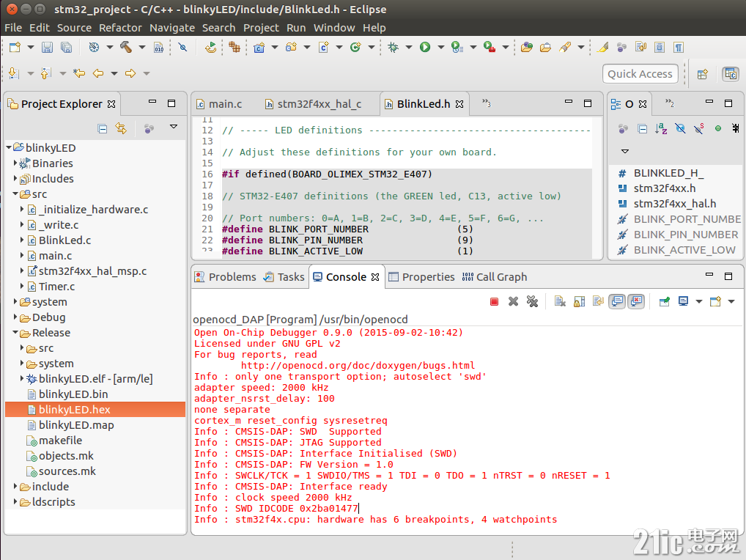Maximize the editor area
Viewport: 746px width, 560px height.
click(x=588, y=103)
